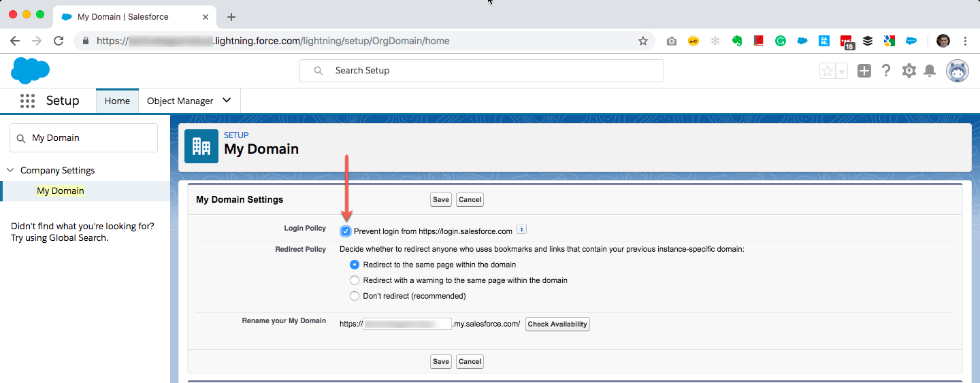Open the SAML tracer extension

click(x=824, y=41)
